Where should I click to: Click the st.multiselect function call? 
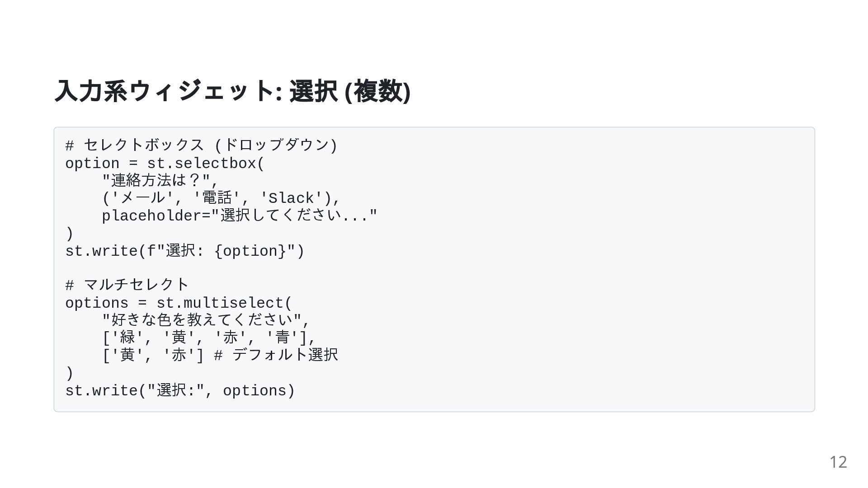tap(224, 303)
